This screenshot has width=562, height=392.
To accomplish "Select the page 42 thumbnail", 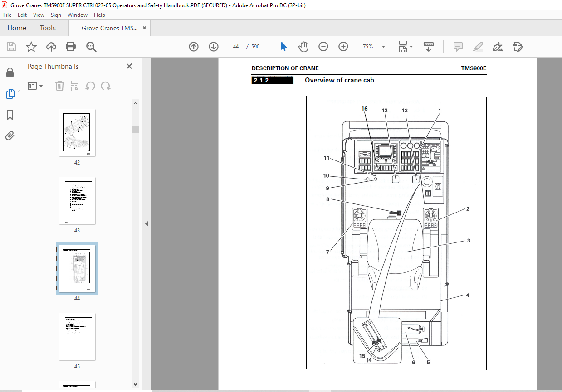I will pos(77,133).
